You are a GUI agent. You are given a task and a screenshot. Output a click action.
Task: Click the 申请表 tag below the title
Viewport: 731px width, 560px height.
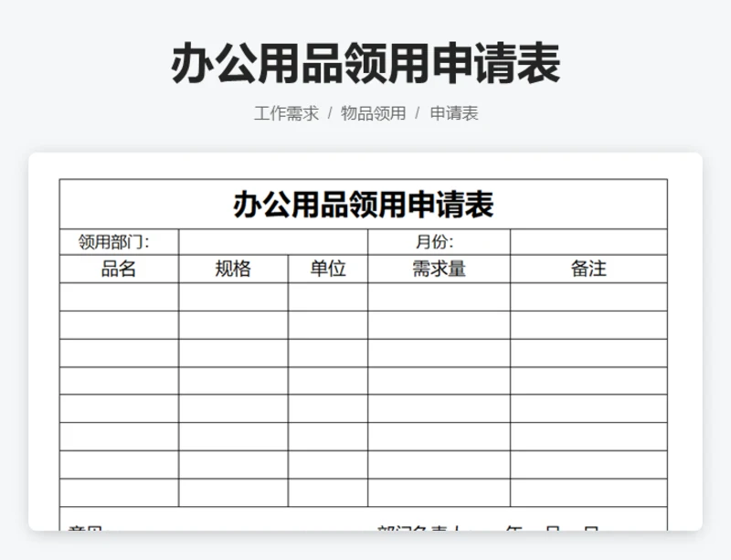point(454,113)
